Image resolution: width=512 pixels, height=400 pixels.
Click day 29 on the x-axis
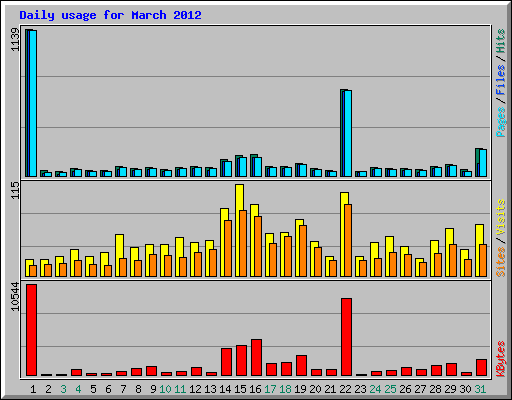tap(450, 389)
